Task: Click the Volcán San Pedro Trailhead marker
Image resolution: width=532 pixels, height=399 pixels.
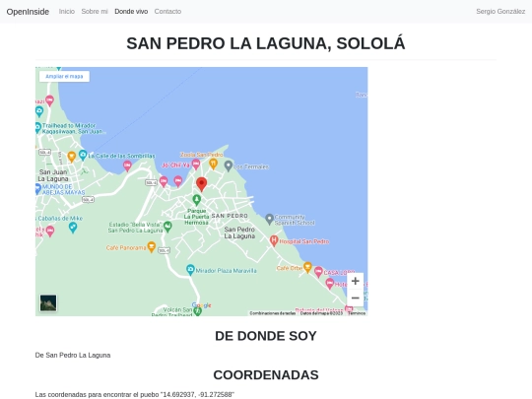Action: pos(197,310)
